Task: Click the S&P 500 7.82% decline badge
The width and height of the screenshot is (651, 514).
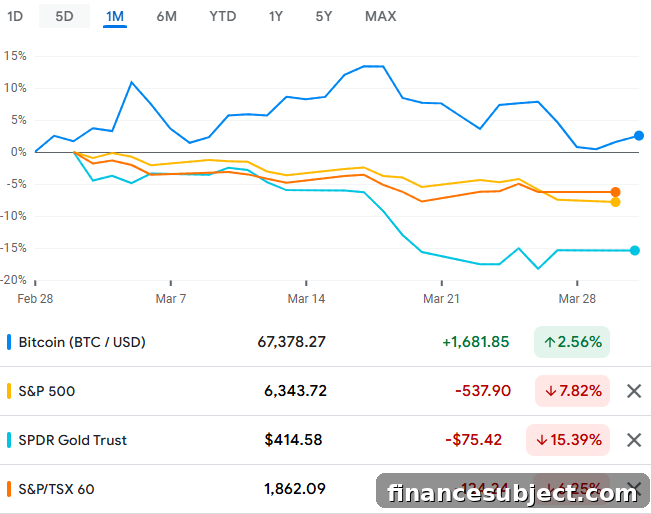Action: pos(573,391)
